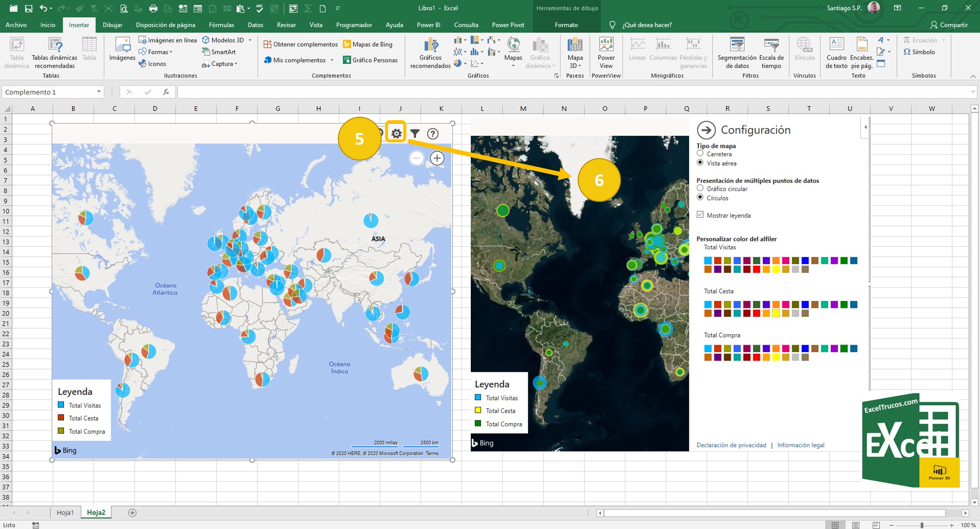980x529 pixels.
Task: Open the Mapas de Bing add-in
Action: pyautogui.click(x=368, y=44)
